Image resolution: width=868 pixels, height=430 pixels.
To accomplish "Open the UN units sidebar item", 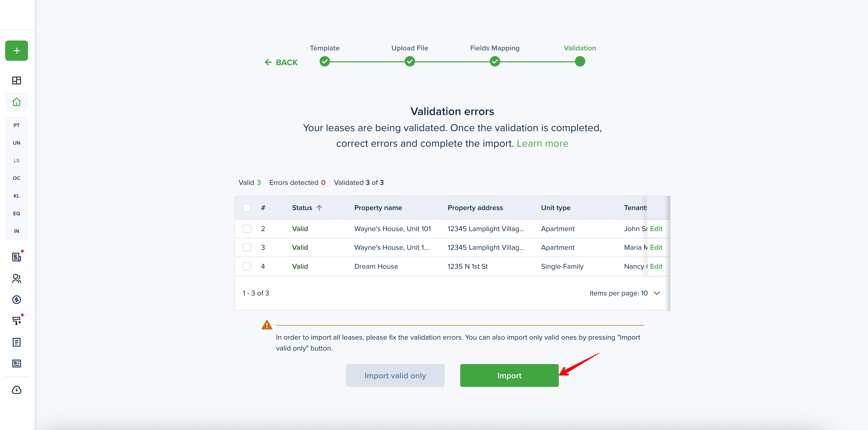I will (17, 143).
